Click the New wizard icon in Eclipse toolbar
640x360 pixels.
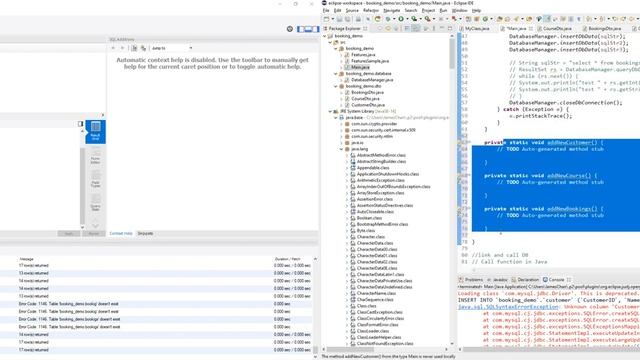pos(326,19)
